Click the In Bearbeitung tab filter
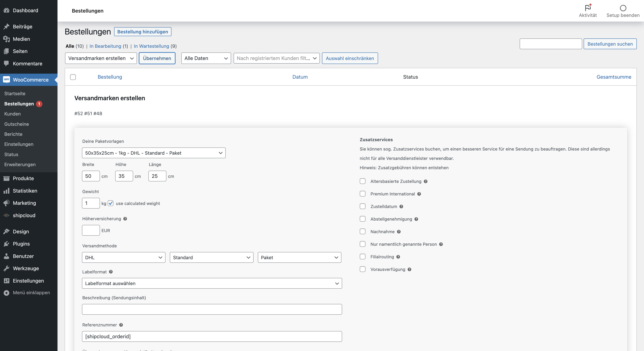The height and width of the screenshot is (351, 644). click(x=105, y=46)
